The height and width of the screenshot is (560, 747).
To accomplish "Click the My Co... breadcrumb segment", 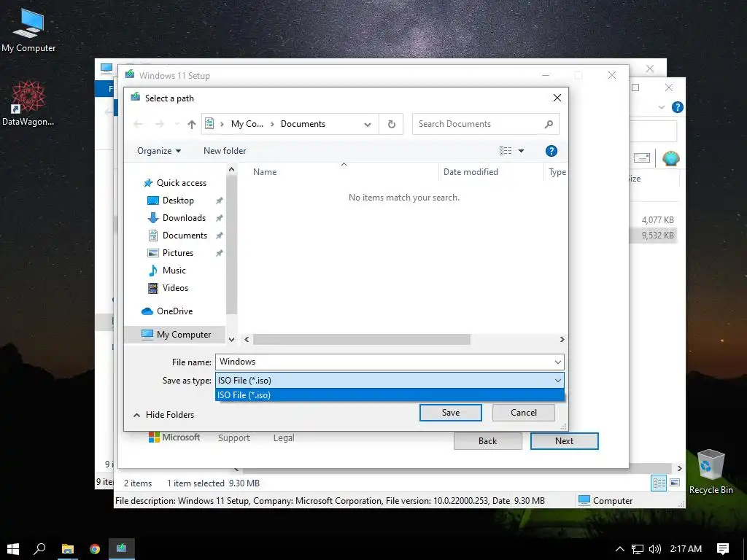I will pos(247,124).
